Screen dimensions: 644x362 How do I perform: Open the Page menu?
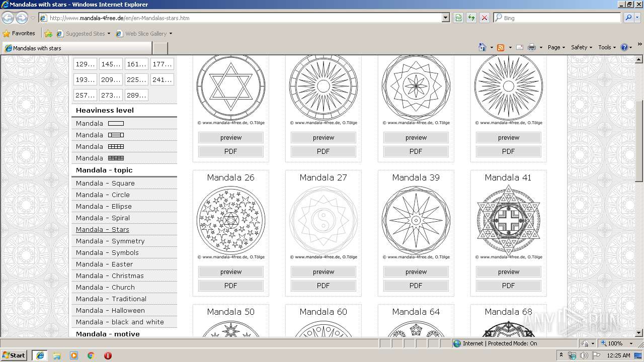pyautogui.click(x=556, y=47)
